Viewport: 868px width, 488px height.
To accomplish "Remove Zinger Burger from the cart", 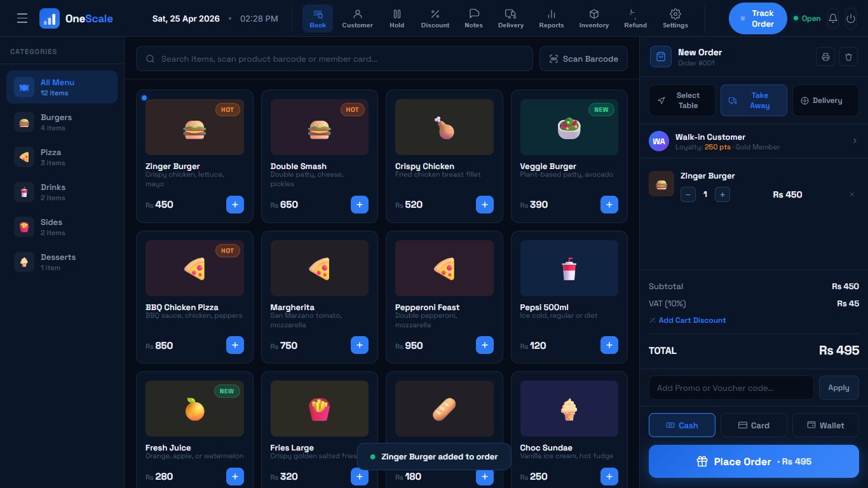I will (x=852, y=194).
